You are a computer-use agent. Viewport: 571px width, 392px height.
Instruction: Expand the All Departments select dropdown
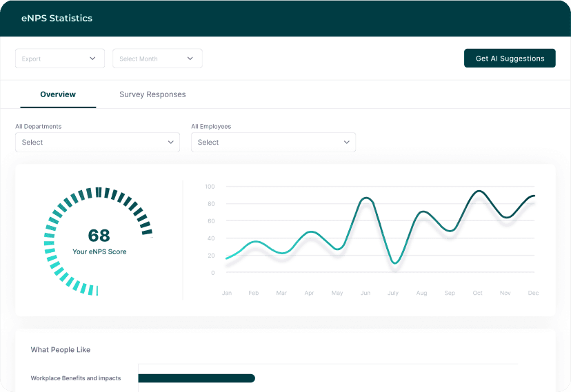(x=97, y=143)
